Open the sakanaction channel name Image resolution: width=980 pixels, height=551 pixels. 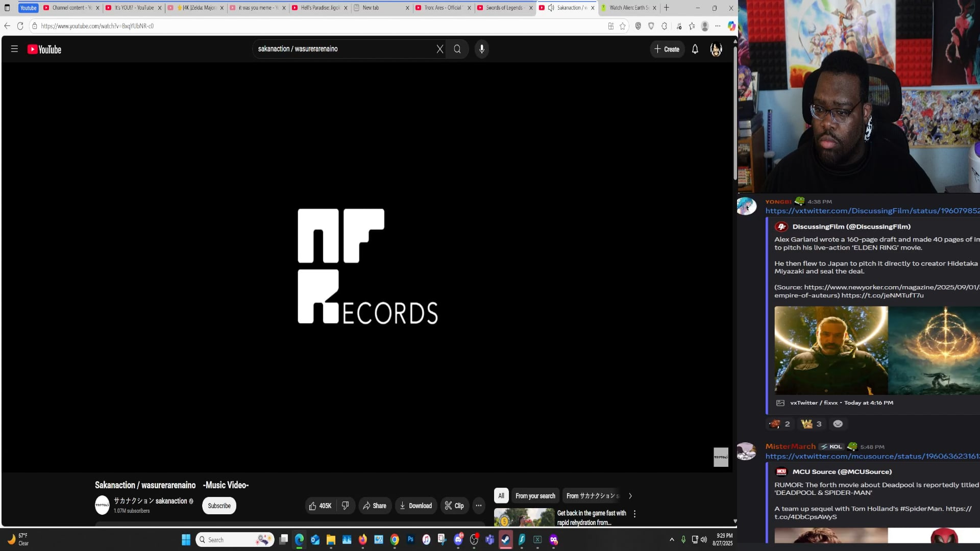pyautogui.click(x=151, y=501)
